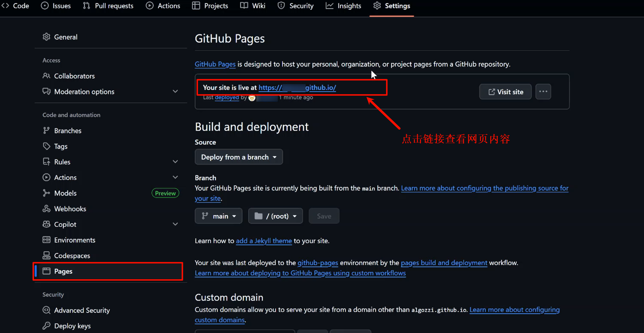Select General in settings sidebar
This screenshot has width=644, height=333.
[x=111, y=37]
